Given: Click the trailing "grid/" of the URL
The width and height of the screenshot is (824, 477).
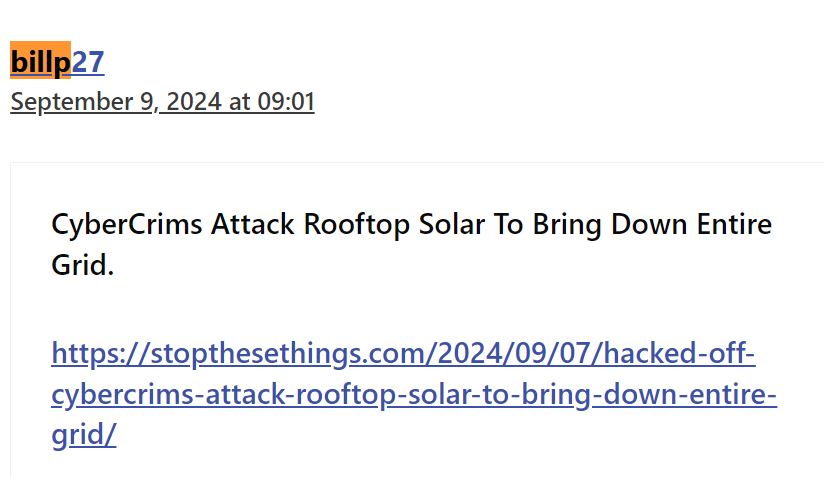Looking at the screenshot, I should [x=84, y=435].
